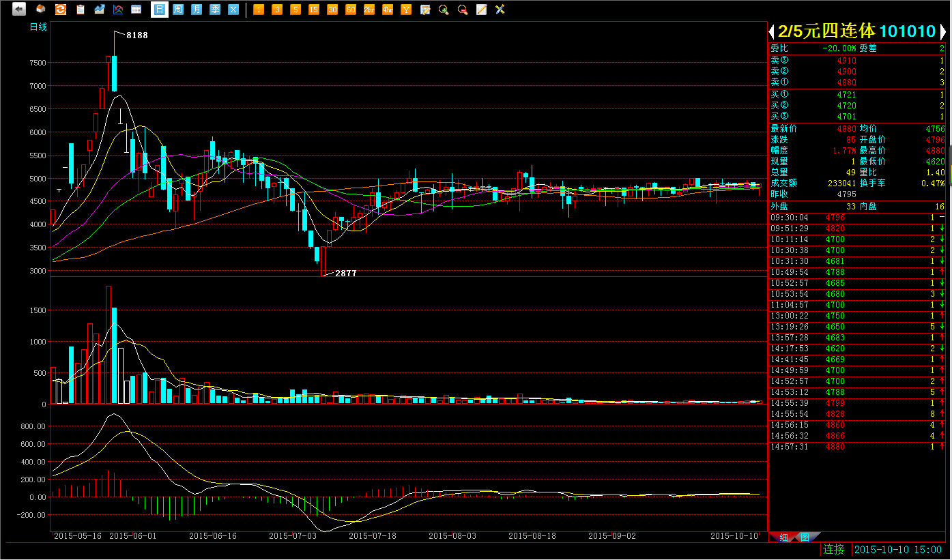Click the zoom out magnifier icon

coord(463,10)
